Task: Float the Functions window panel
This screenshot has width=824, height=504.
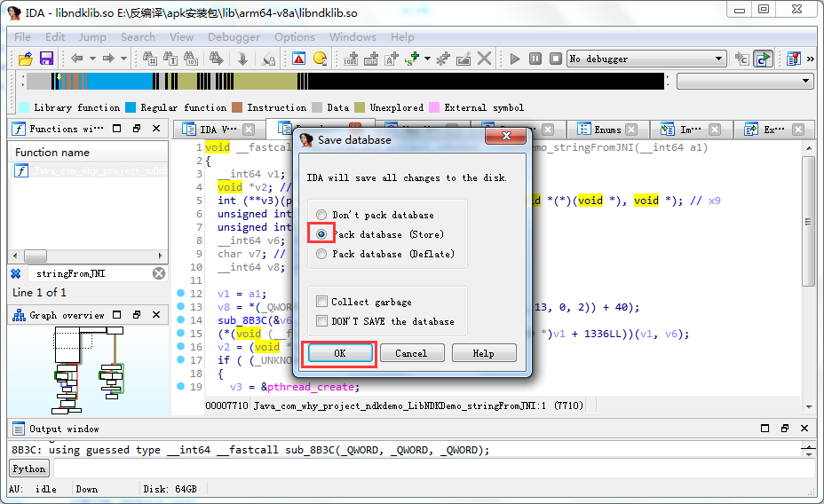Action: point(137,129)
